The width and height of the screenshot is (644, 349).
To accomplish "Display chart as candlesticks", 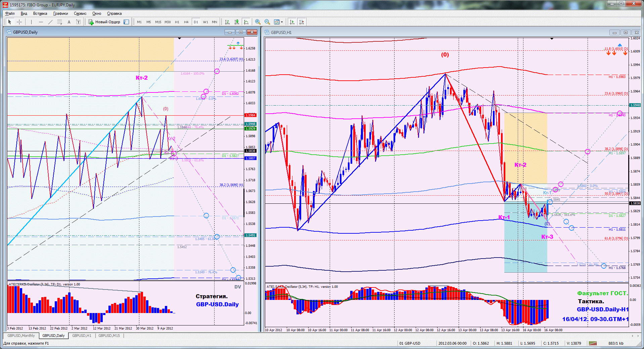I will click(x=237, y=22).
